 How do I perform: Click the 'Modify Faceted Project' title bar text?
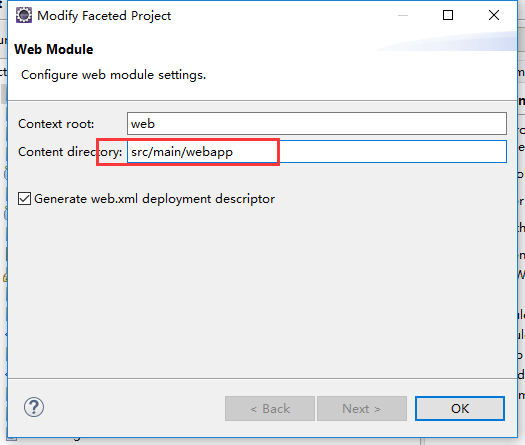coord(104,16)
